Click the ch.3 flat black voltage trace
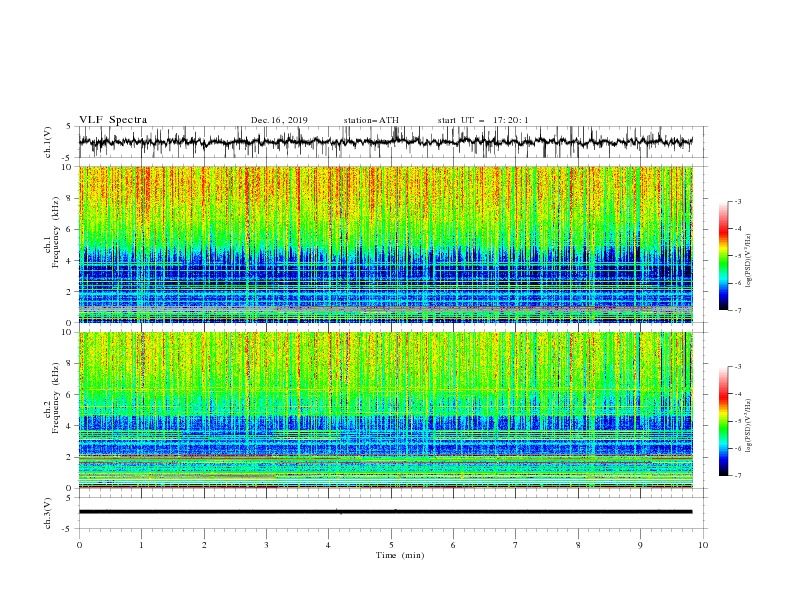Image resolution: width=792 pixels, height=612 pixels. 385,512
